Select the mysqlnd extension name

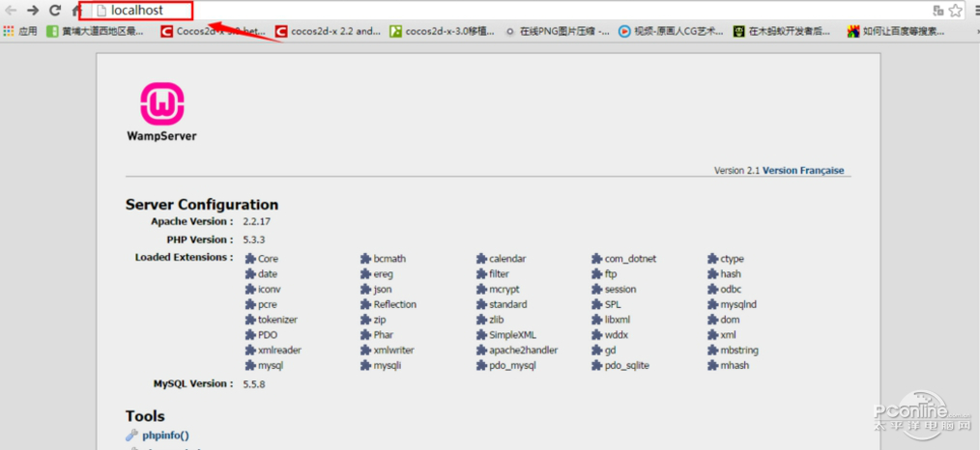tap(738, 304)
